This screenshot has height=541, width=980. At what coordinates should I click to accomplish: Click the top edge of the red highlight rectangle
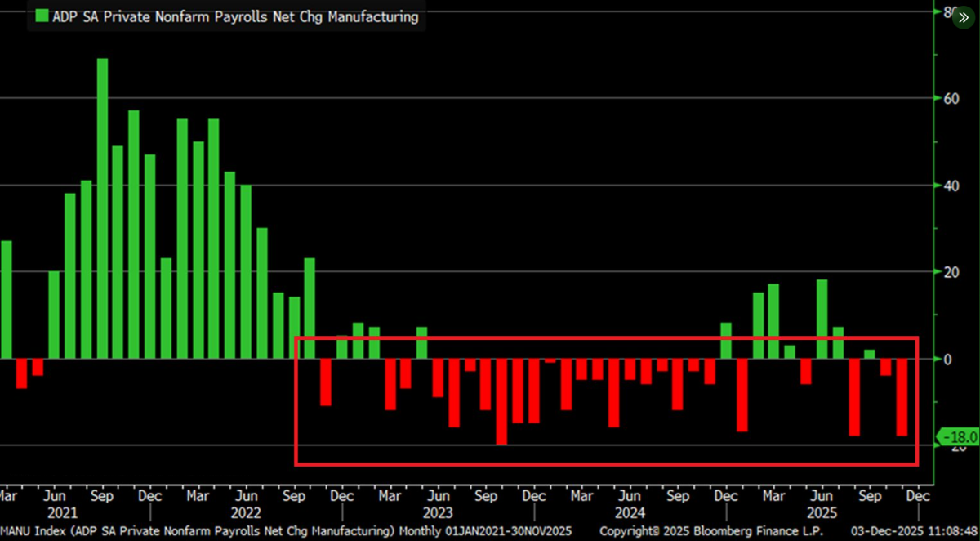coord(606,338)
